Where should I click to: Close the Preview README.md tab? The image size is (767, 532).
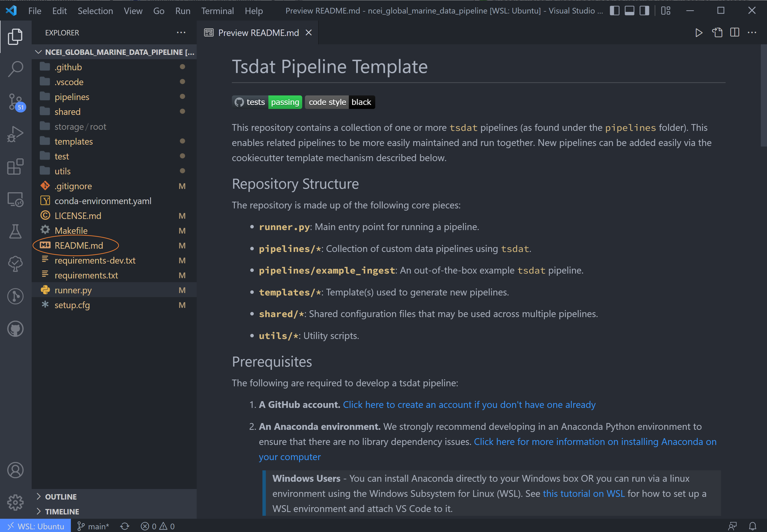309,33
